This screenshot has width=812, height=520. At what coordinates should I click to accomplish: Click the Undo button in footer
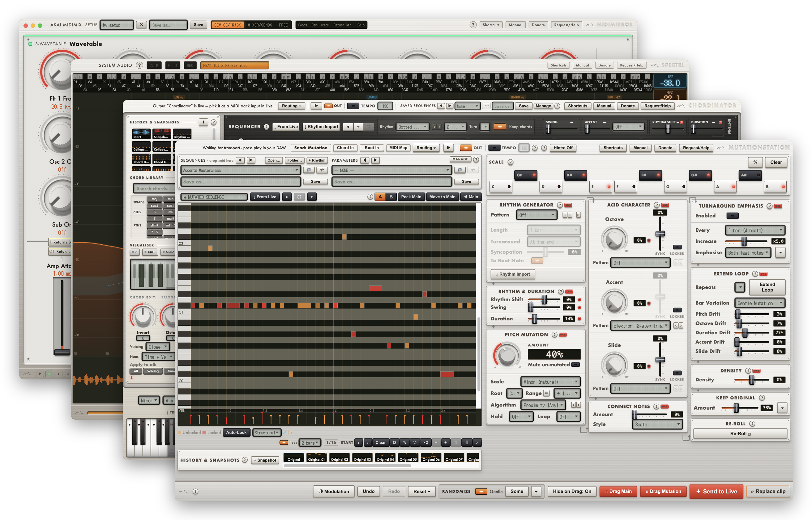click(x=368, y=492)
